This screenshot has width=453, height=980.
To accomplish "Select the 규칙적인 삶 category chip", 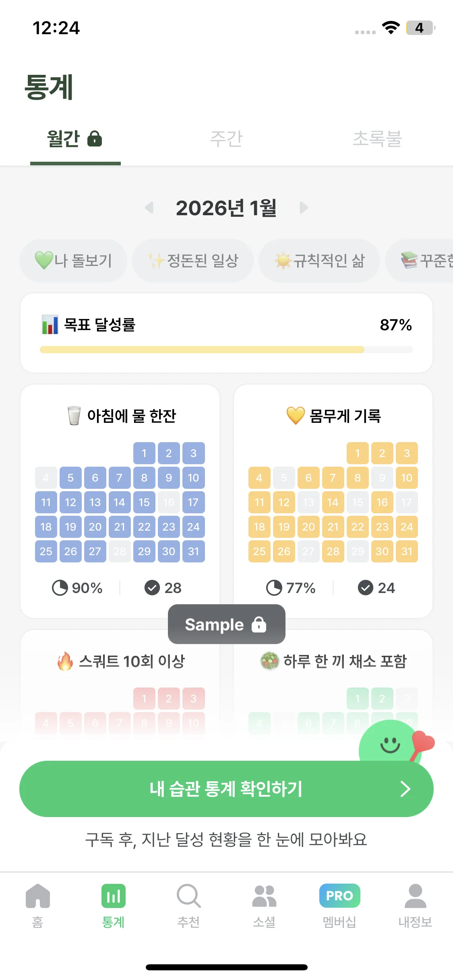I will click(x=319, y=261).
